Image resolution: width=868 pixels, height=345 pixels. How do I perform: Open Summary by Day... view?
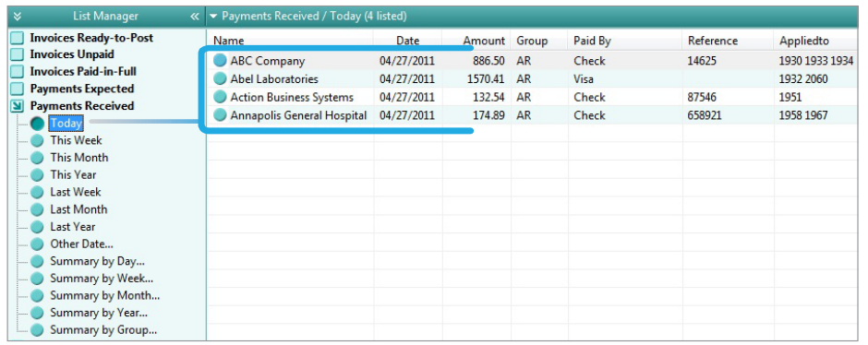coord(98,261)
